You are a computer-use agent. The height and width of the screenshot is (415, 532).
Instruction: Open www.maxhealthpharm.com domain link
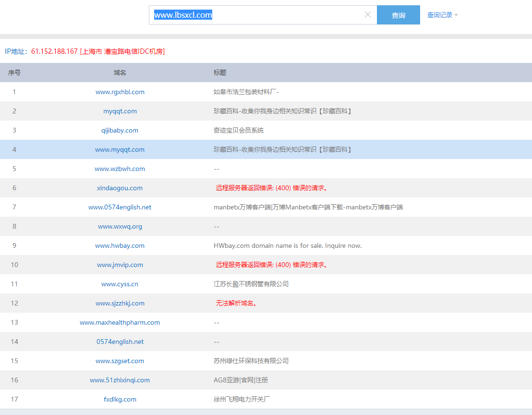pos(120,322)
